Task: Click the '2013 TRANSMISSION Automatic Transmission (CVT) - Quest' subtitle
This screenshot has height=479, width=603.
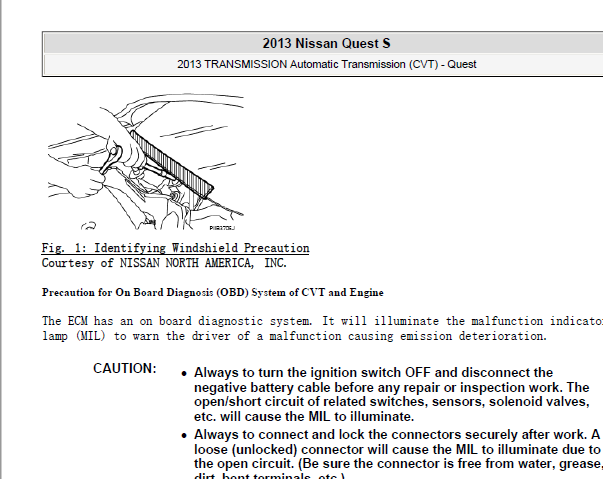Action: 326,64
